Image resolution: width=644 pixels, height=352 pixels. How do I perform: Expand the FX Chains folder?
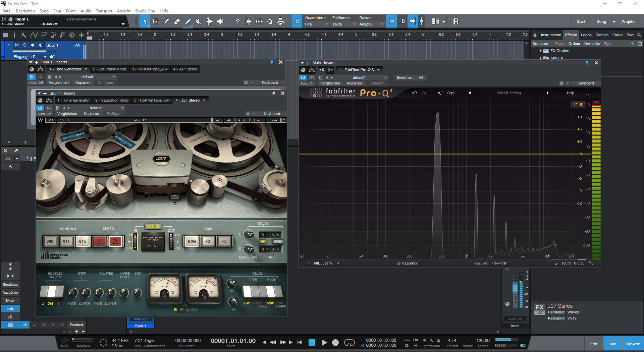pos(541,51)
